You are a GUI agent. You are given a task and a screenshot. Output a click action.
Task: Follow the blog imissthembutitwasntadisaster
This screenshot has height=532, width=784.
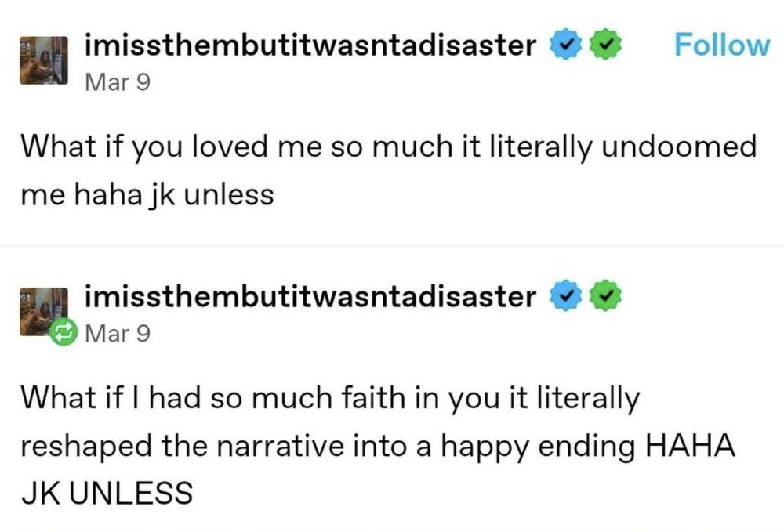(x=720, y=45)
